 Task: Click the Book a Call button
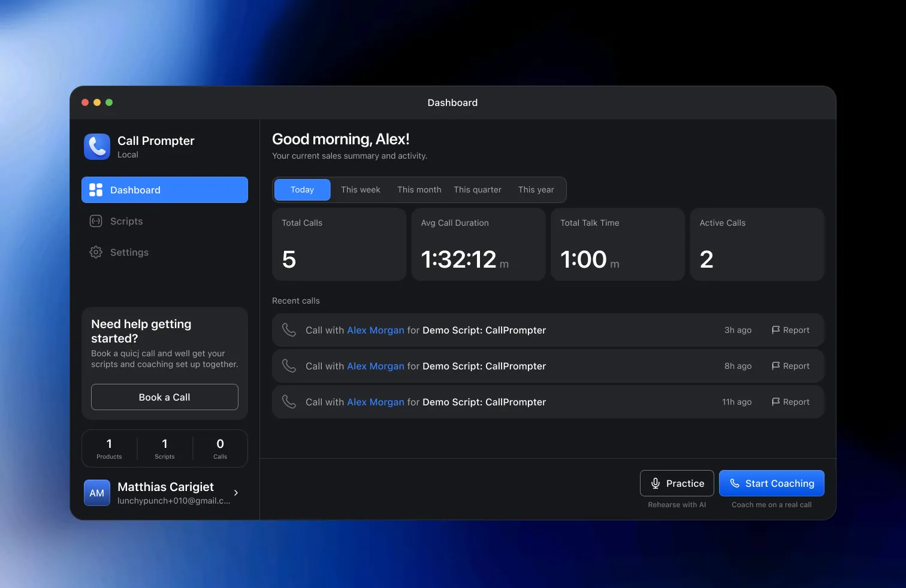point(165,397)
